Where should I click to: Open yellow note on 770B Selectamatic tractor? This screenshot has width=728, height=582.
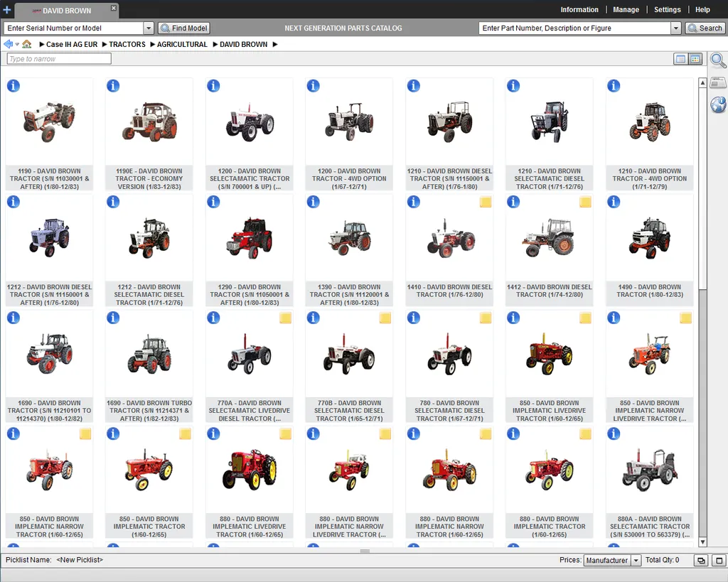(x=385, y=318)
